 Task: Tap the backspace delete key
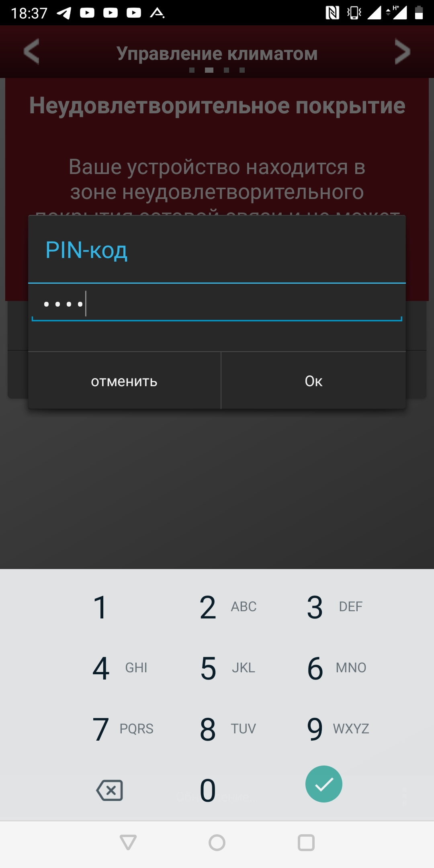[x=110, y=790]
